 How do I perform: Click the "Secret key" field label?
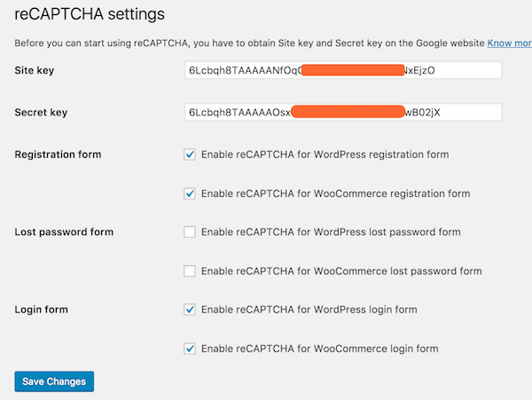41,113
